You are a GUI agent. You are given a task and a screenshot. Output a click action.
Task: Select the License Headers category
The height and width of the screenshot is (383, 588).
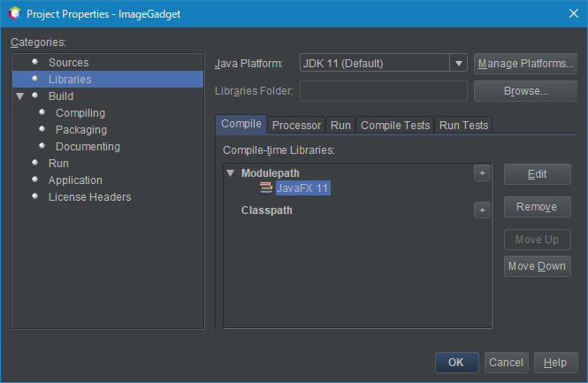[x=89, y=197]
